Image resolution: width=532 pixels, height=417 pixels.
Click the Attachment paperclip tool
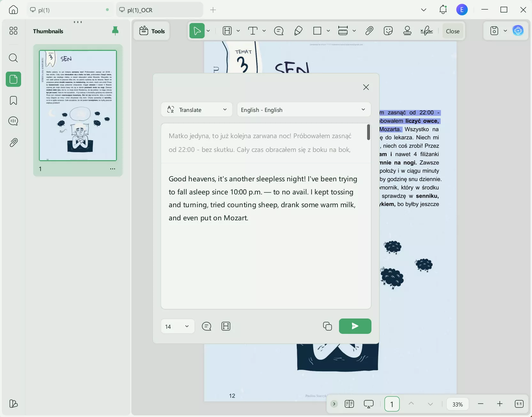(369, 31)
